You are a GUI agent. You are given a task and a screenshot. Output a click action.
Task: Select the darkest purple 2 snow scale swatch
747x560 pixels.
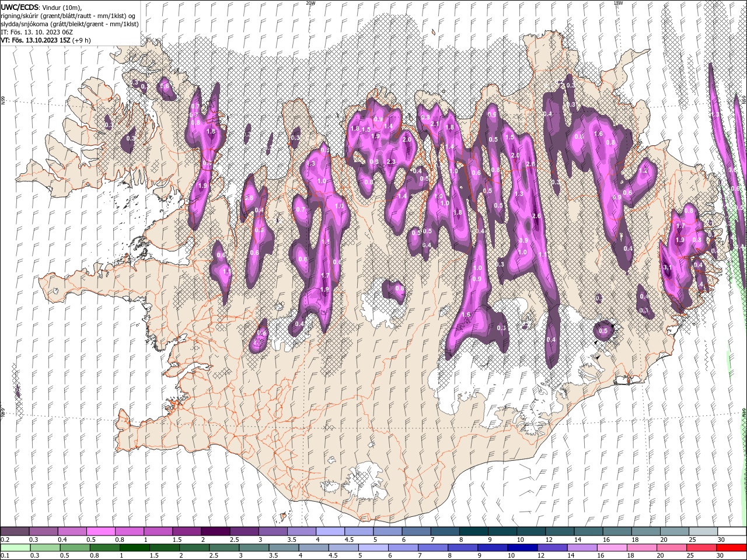tap(215, 531)
